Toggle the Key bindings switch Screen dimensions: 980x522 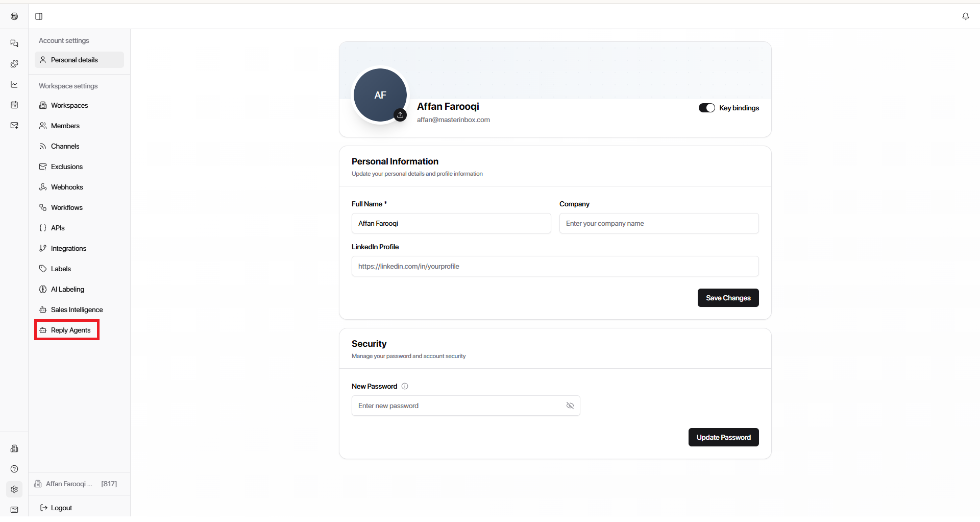(706, 108)
